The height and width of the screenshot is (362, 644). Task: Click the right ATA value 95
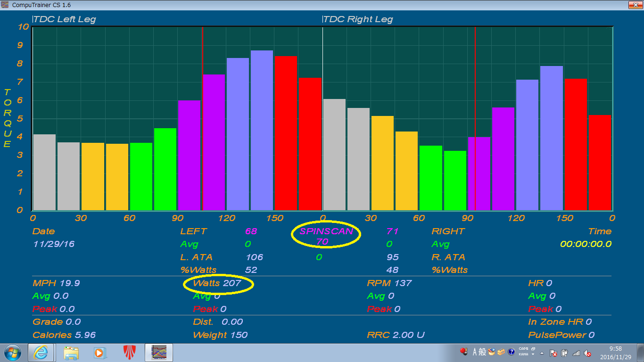tap(392, 257)
